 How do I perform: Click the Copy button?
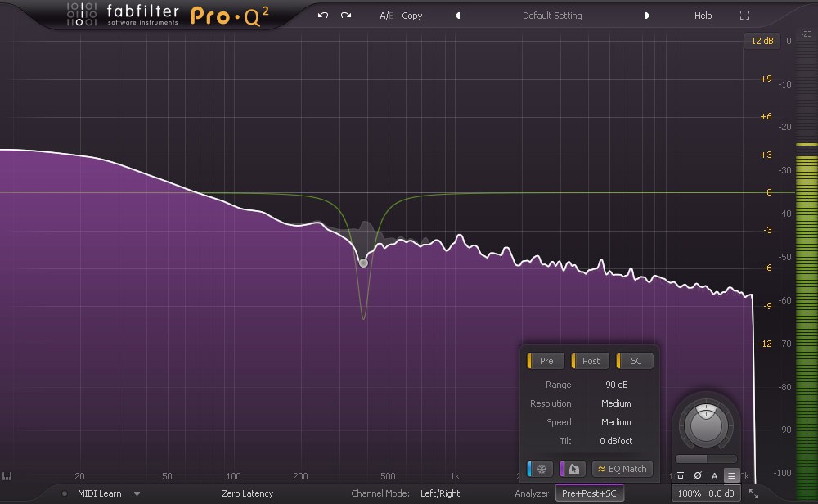coord(411,16)
